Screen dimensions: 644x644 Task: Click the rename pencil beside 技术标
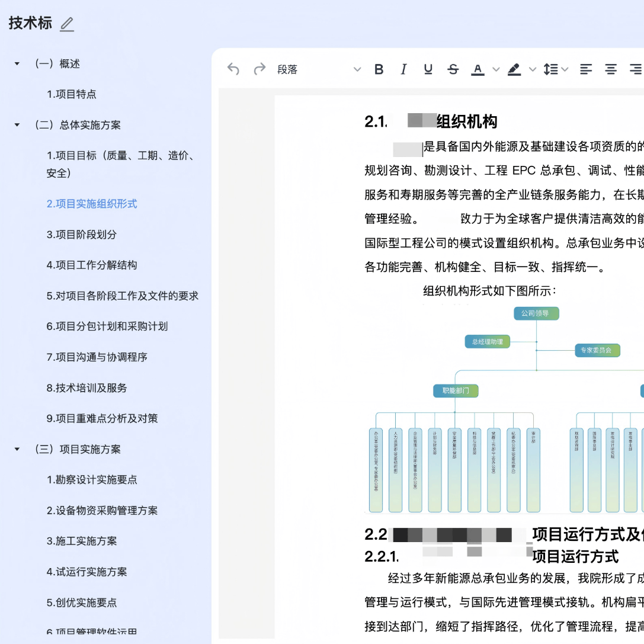[66, 25]
